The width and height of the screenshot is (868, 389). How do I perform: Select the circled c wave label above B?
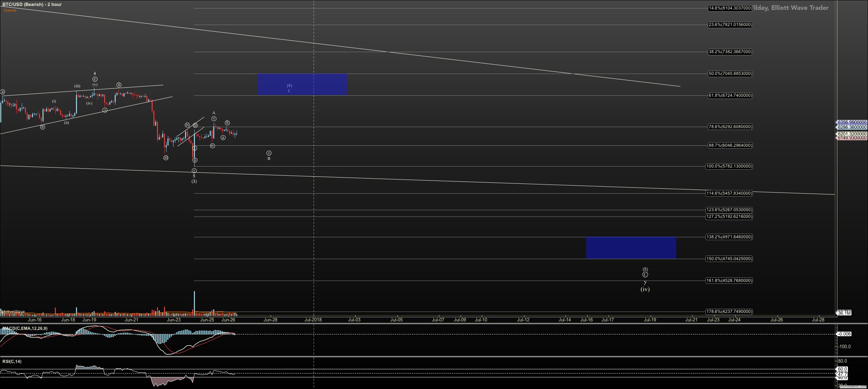[x=269, y=153]
